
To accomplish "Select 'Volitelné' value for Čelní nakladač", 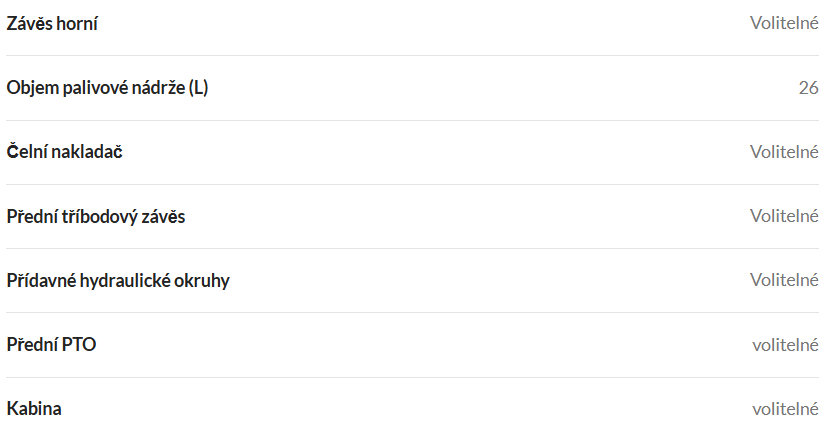I will point(784,152).
